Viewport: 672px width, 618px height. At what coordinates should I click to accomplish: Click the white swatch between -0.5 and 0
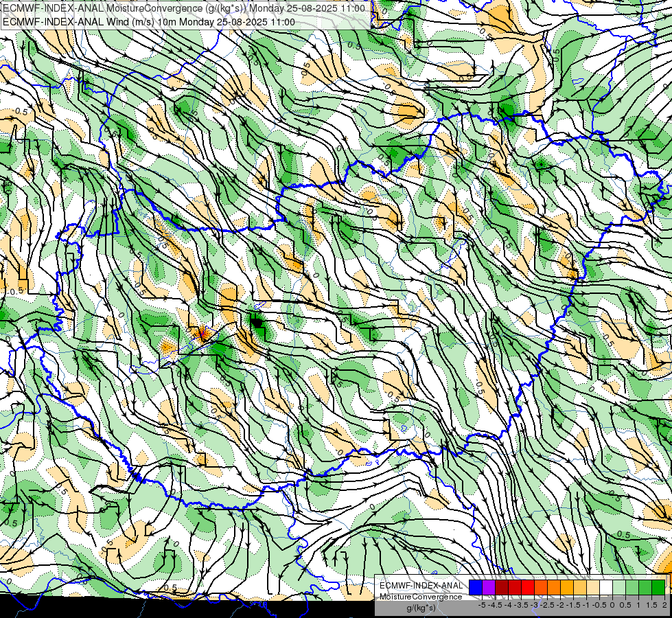[606, 587]
